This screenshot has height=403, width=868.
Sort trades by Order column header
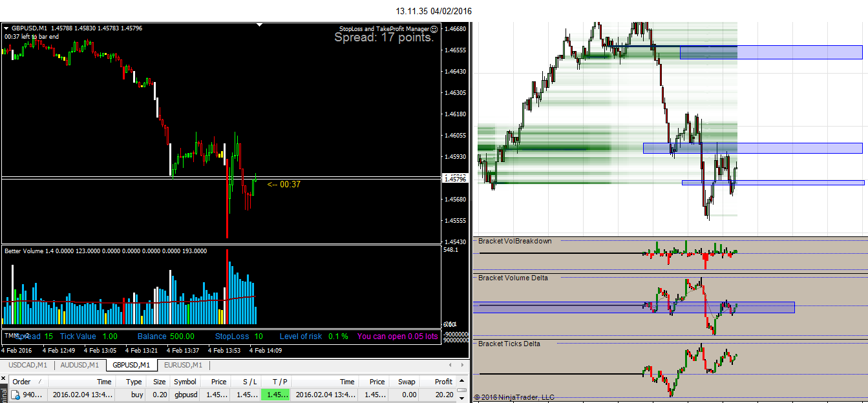click(30, 382)
